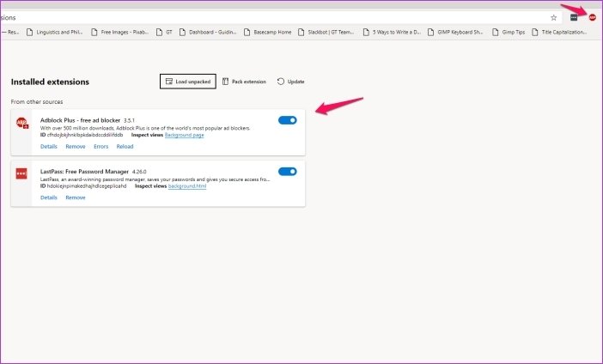
Task: Click the From other sources label
Action: click(37, 102)
